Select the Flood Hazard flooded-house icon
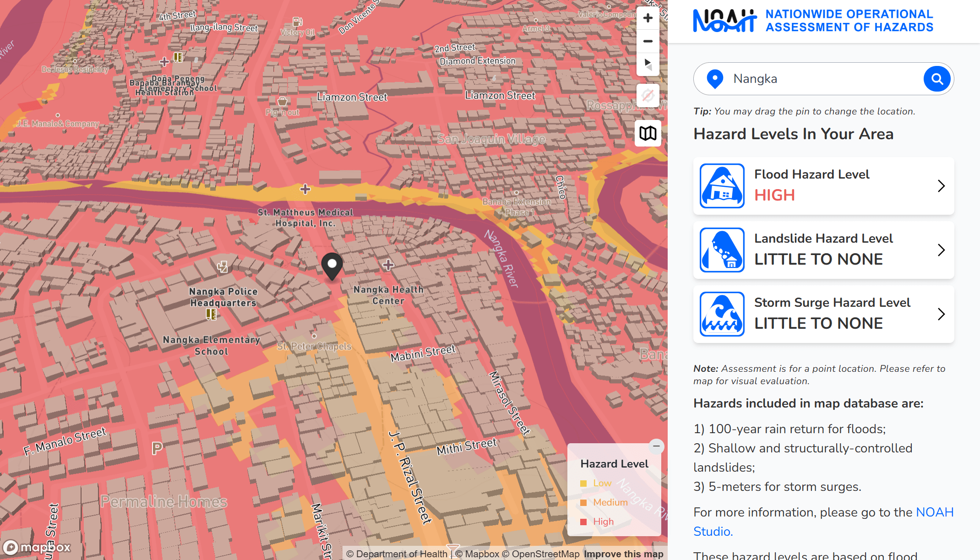The image size is (980, 560). point(722,185)
